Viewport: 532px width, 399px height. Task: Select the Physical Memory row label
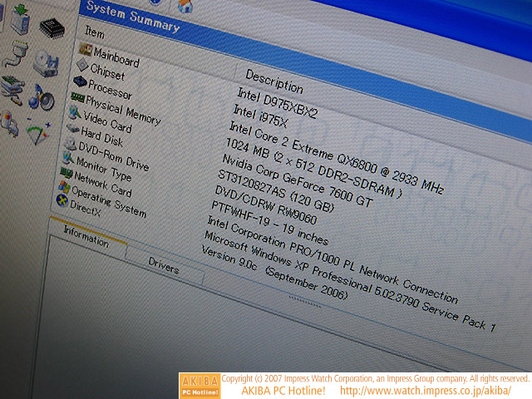(x=123, y=111)
